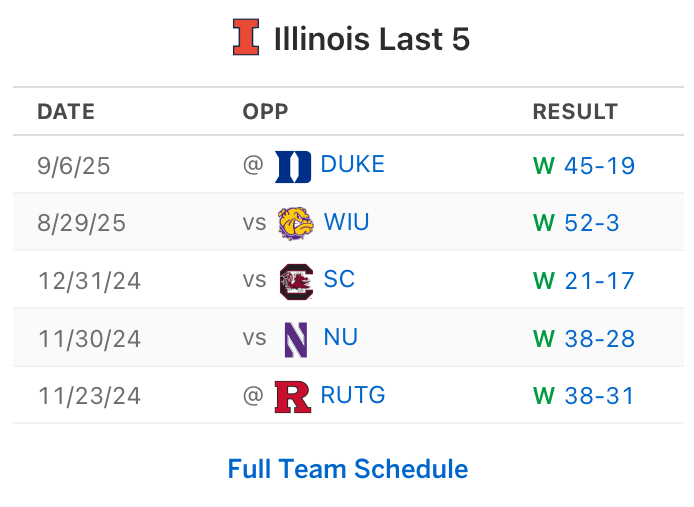Open the DUKE team link
Screen dimensions: 694x507
pos(353,165)
